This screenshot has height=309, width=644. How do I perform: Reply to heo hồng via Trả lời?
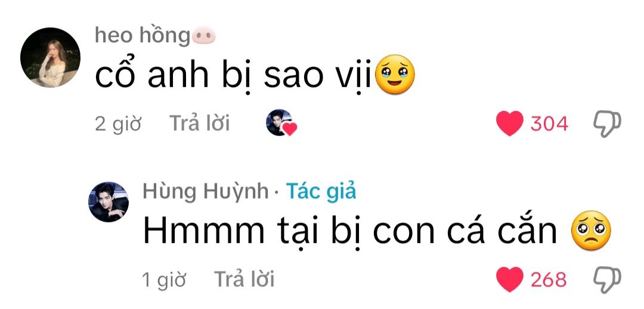200,123
